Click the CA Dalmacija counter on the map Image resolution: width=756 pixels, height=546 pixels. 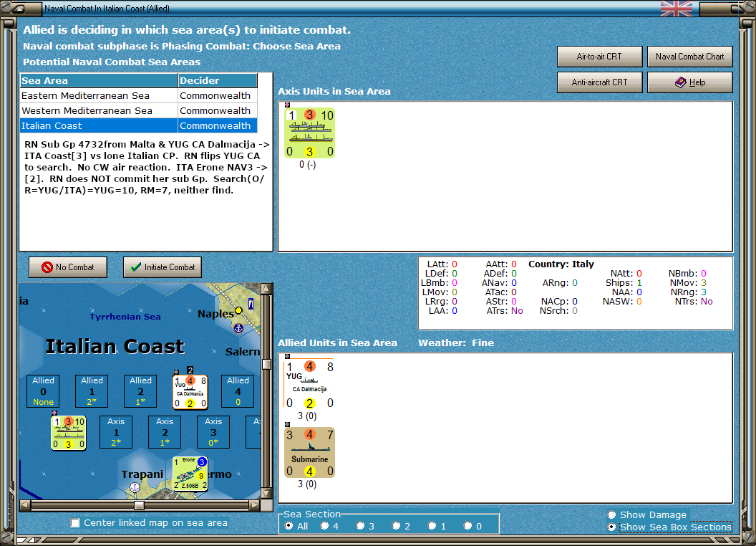coord(190,391)
